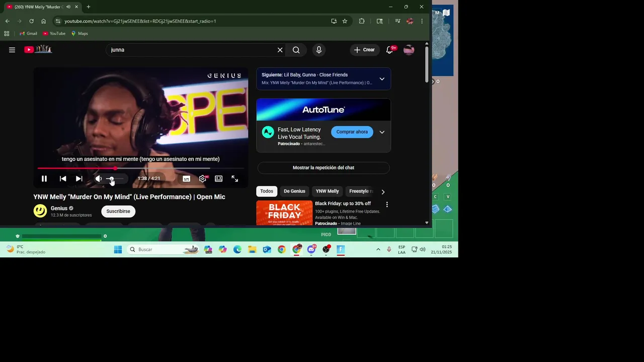Screen dimensions: 644x362
Task: Go to the browser home page
Action: click(43, 21)
